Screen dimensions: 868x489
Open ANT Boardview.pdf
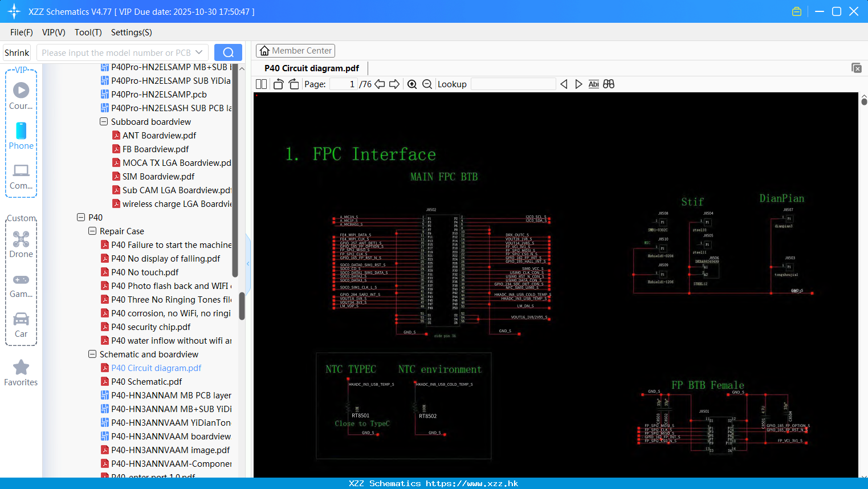click(x=159, y=136)
